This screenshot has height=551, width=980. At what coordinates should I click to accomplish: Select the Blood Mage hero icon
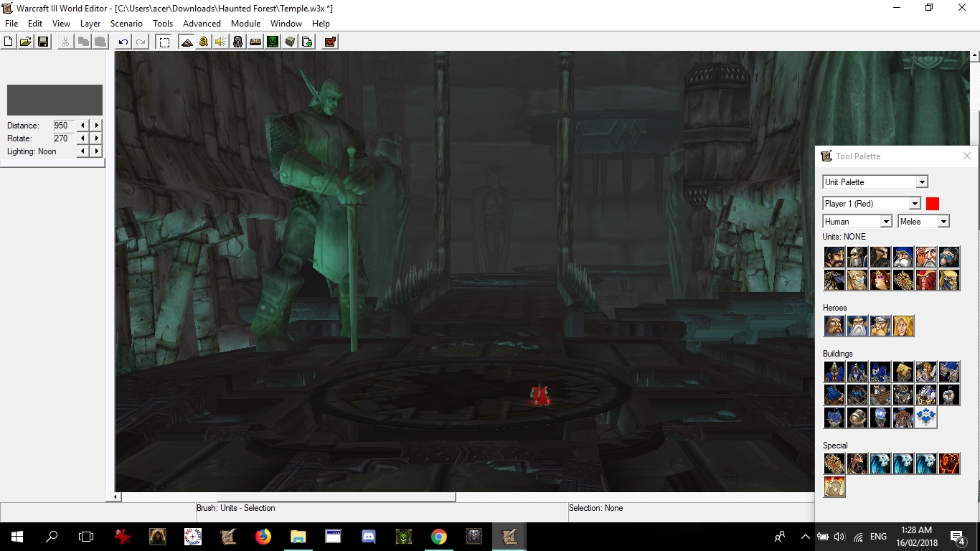click(x=903, y=326)
